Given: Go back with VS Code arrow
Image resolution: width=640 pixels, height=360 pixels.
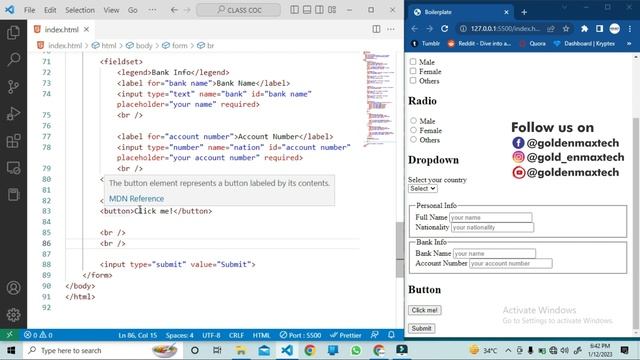Looking at the screenshot, I should coord(174,10).
